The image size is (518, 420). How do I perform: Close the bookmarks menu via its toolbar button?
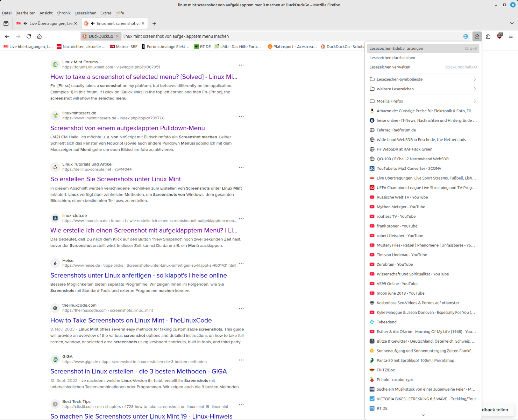[477, 36]
